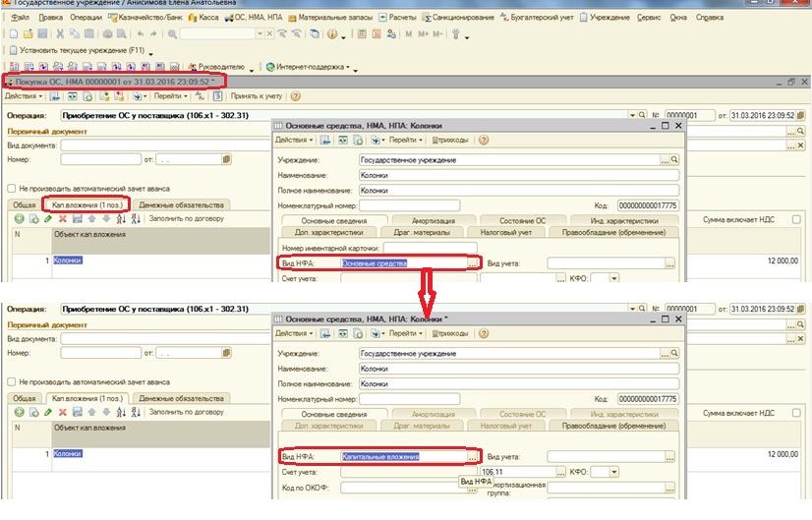Click the icon just left of Руководителю
Image resolution: width=812 pixels, height=520 pixels.
pos(192,67)
